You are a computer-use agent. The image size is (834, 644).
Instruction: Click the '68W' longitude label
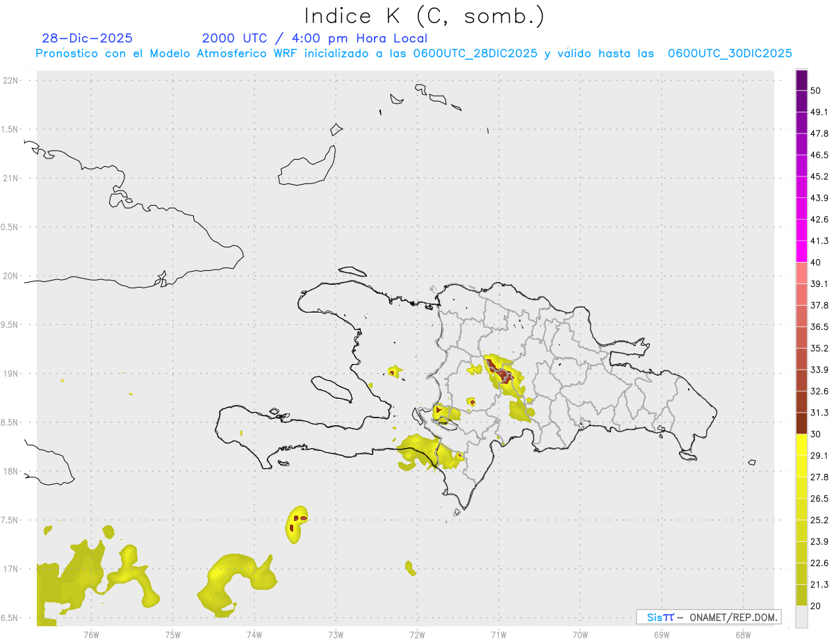[x=743, y=634]
